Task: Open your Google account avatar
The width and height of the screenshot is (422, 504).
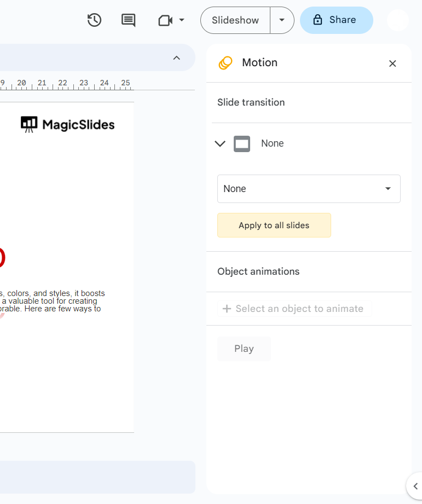Action: point(397,20)
